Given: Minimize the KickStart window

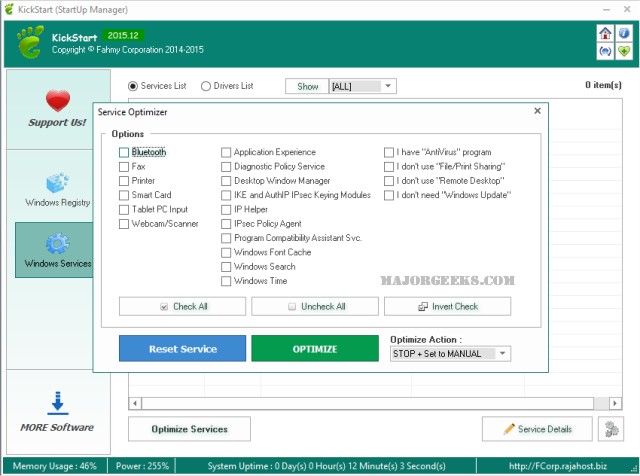Looking at the screenshot, I should (607, 9).
